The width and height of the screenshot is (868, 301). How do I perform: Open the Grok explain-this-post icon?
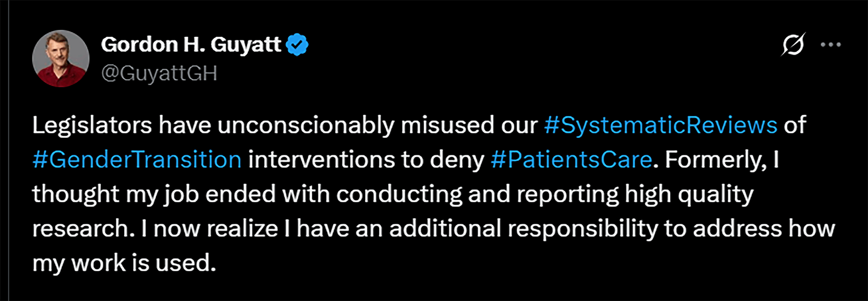coord(793,45)
